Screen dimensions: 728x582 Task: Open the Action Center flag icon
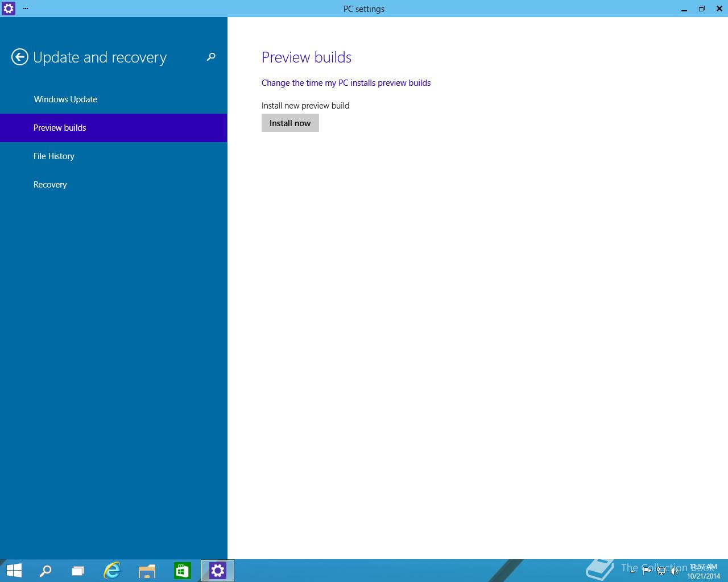point(647,571)
